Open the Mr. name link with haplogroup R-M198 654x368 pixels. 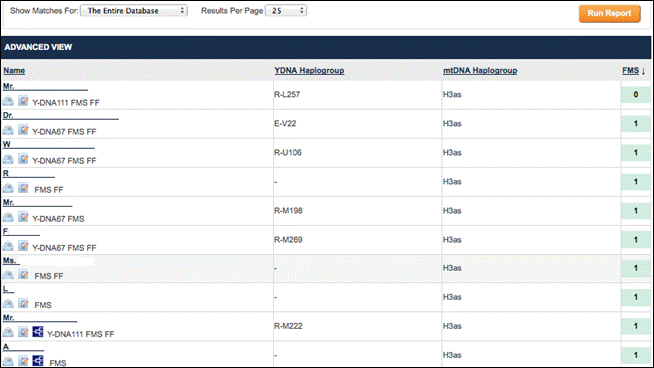point(37,202)
